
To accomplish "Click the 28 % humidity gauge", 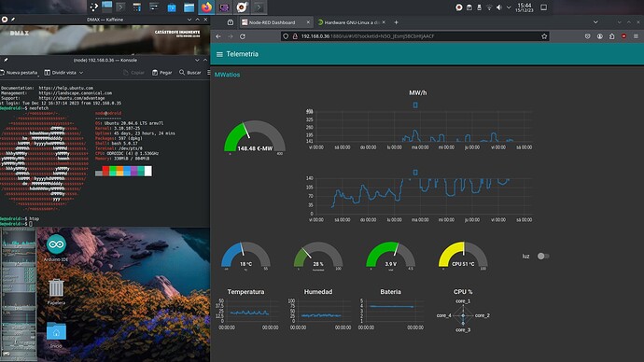I will tap(318, 257).
